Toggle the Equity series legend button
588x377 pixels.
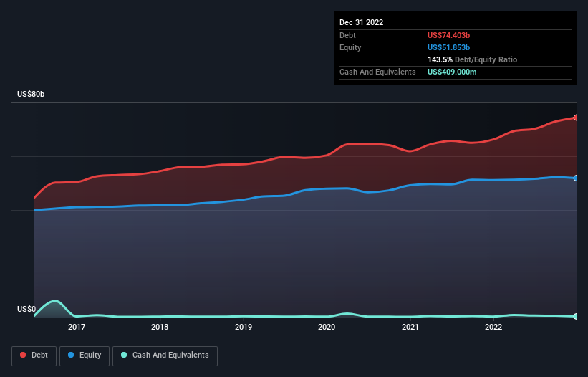85,355
